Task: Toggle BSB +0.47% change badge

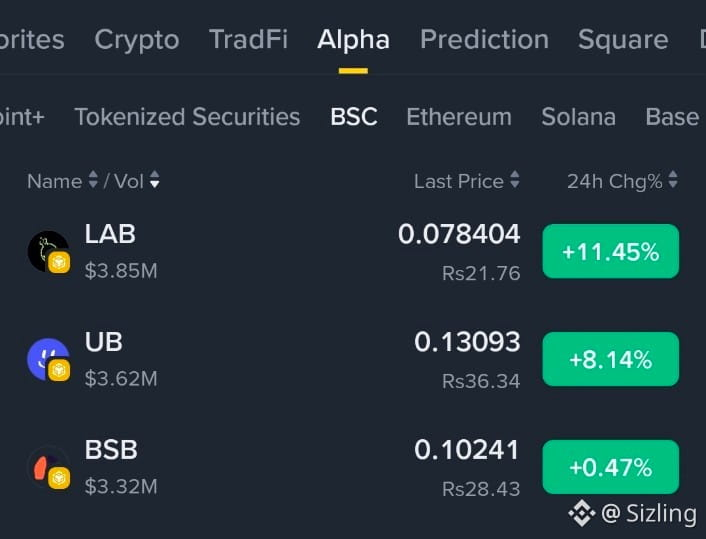Action: [x=611, y=467]
